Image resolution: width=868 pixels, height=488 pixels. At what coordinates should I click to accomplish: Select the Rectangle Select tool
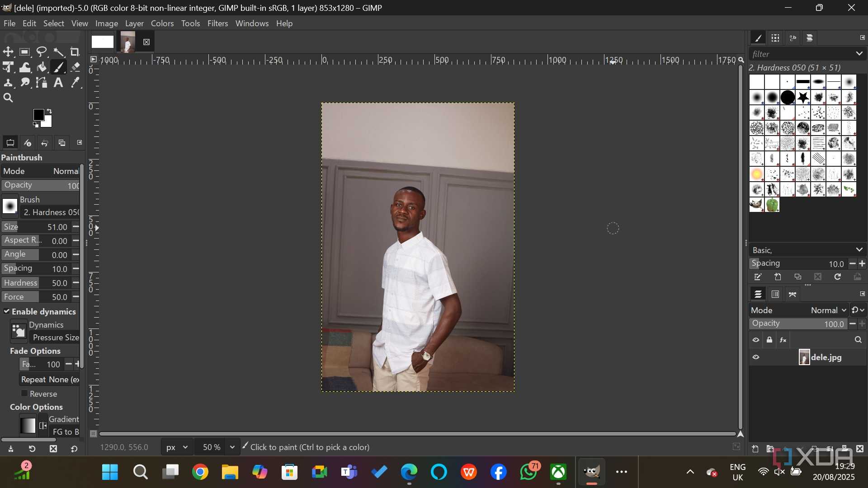click(25, 52)
